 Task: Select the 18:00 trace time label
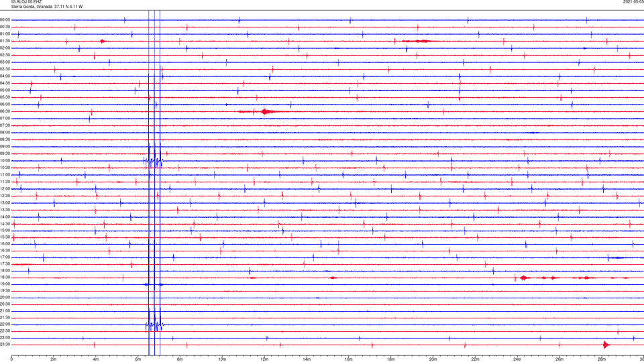click(5, 270)
